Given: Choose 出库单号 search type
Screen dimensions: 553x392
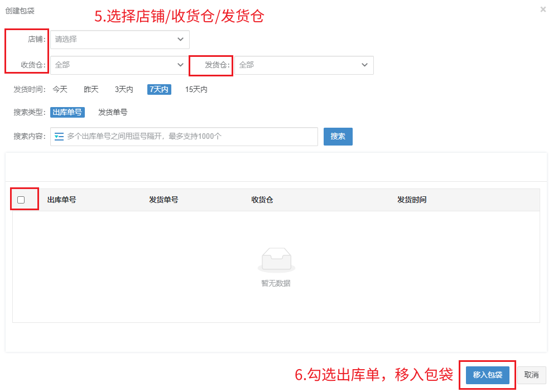Looking at the screenshot, I should tap(68, 113).
